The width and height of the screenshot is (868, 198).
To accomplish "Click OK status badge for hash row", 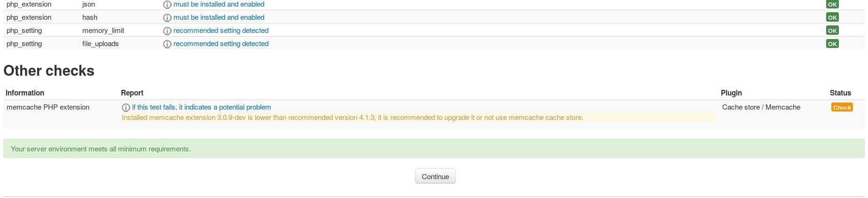I will click(x=832, y=17).
